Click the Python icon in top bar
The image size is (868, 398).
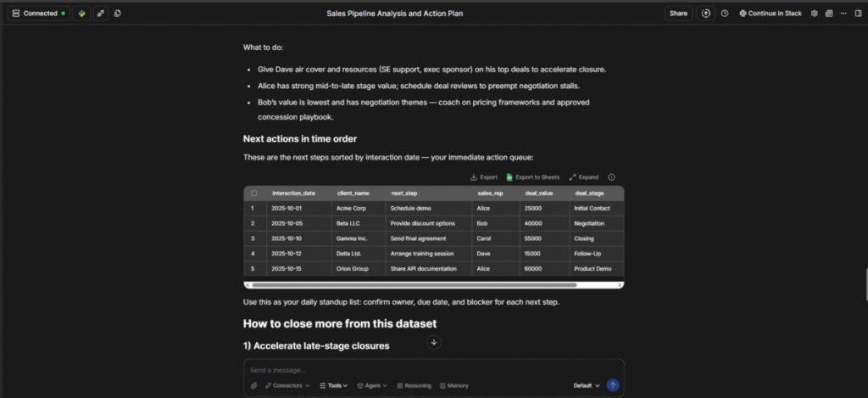click(81, 14)
